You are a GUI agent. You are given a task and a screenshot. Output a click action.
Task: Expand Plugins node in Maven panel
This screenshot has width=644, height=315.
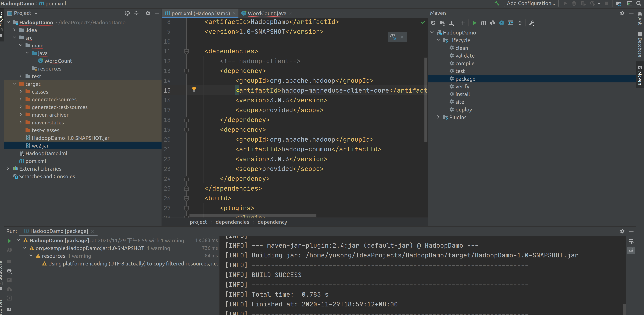pos(438,117)
